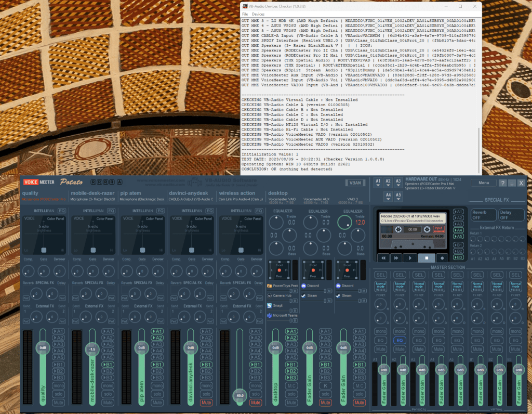Open the A4 hardware out device dropdown
Viewport: 532px width, 414px height.
click(x=388, y=197)
